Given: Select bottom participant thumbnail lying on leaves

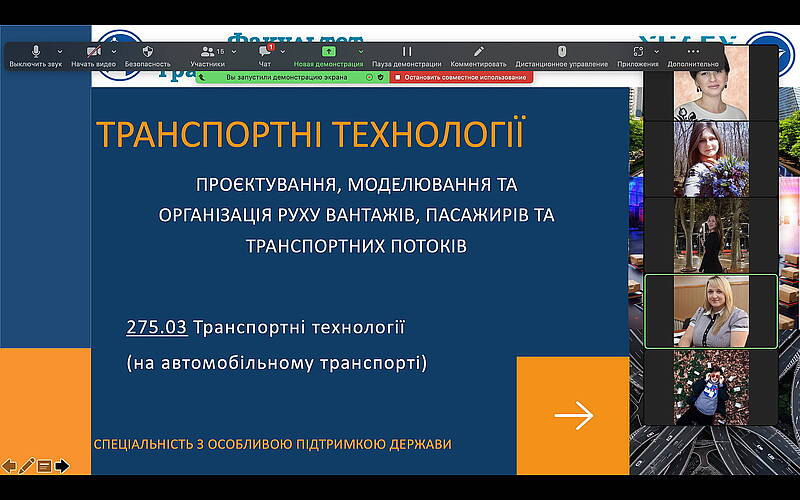Looking at the screenshot, I should 711,387.
